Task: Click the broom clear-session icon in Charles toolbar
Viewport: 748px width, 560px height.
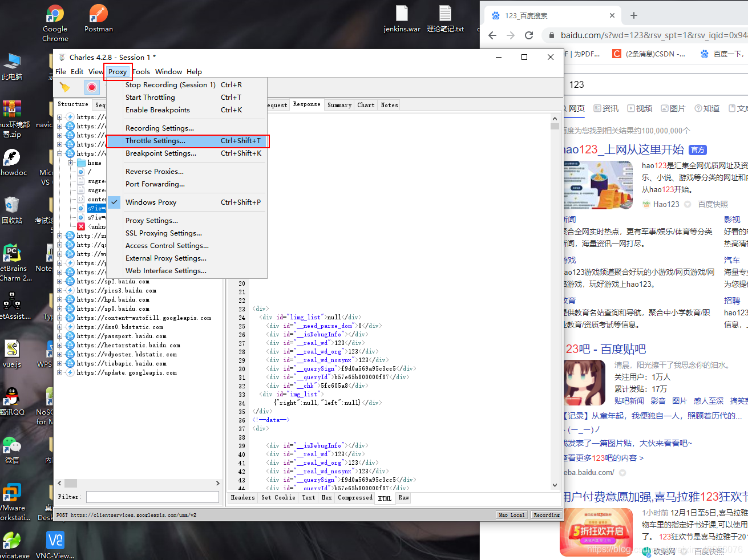Action: click(x=65, y=87)
